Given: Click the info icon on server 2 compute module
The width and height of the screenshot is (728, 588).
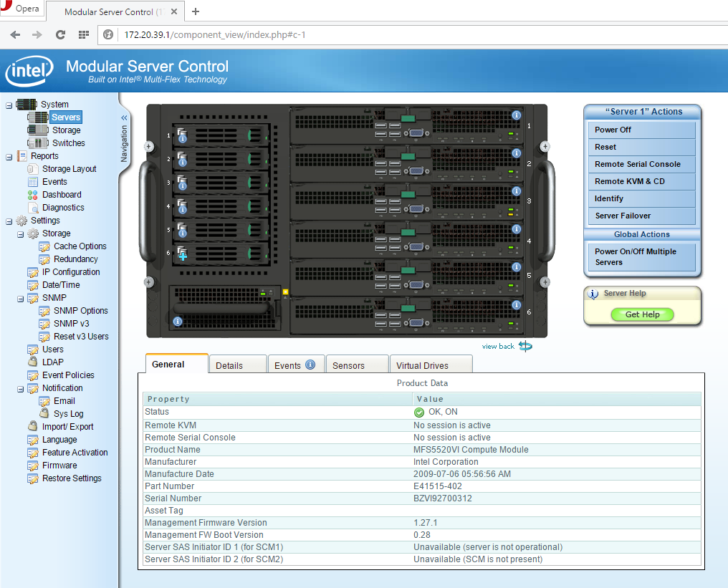Looking at the screenshot, I should tap(517, 153).
